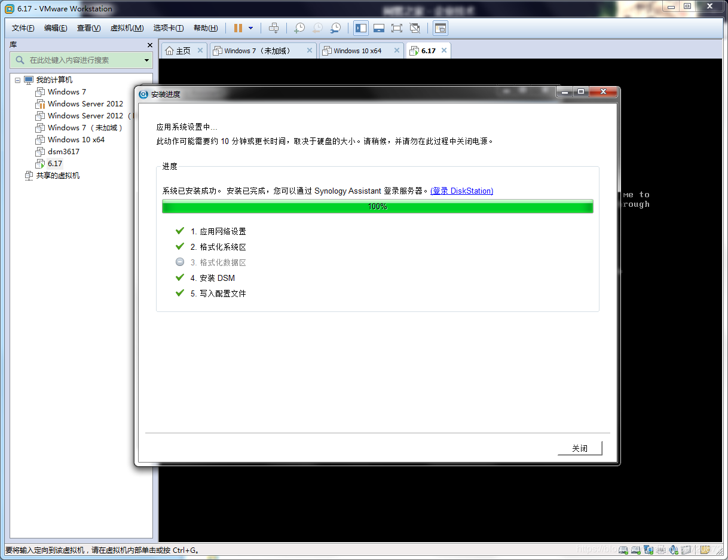This screenshot has height=560, width=728.
Task: Click the printer status bar icon
Action: click(x=661, y=549)
